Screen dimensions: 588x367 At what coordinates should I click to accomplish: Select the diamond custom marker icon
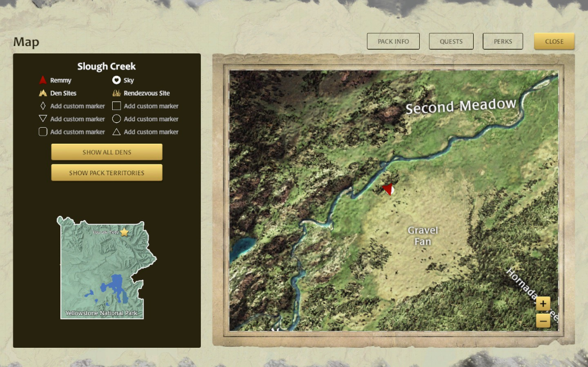coord(43,106)
